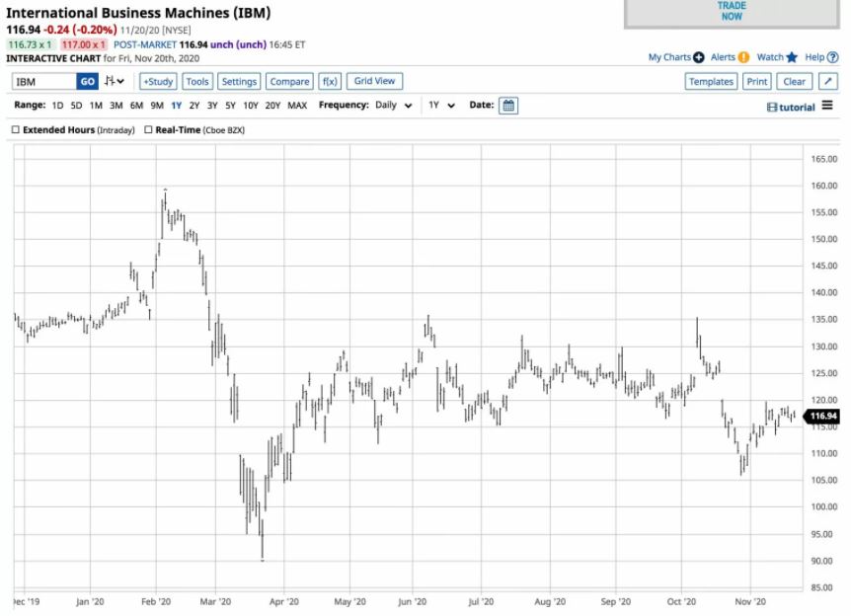The width and height of the screenshot is (851, 616).
Task: Click the Mar '20 axis label
Action: pyautogui.click(x=215, y=601)
